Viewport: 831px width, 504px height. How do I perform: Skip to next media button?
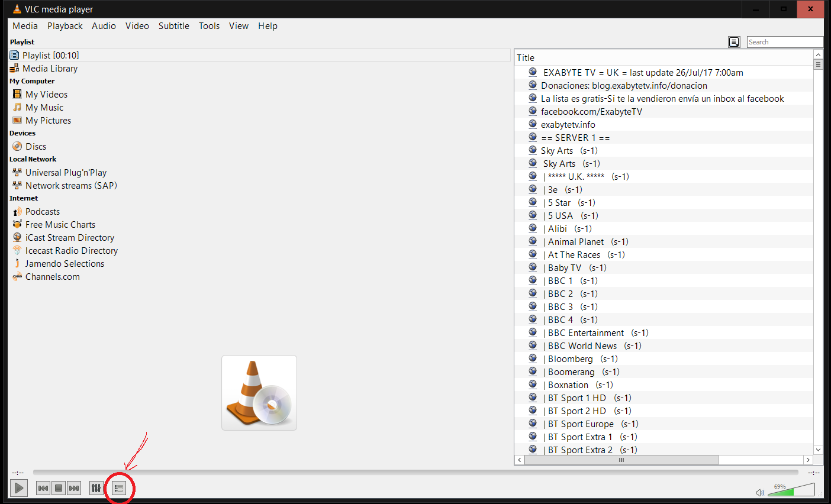(74, 488)
